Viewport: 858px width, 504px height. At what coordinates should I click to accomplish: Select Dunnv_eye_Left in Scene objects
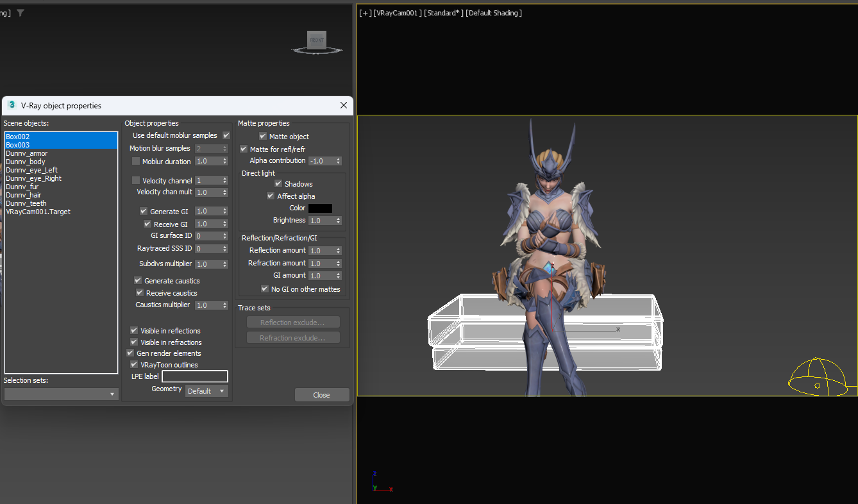(x=61, y=170)
